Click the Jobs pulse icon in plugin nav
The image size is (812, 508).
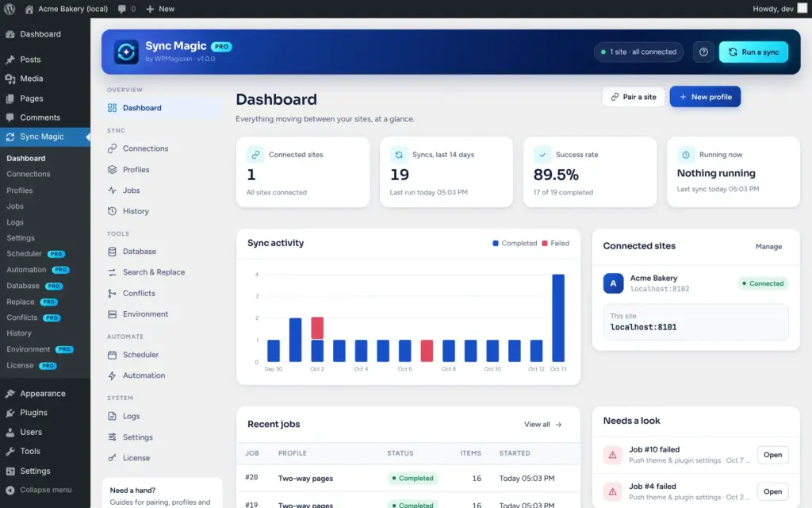[x=112, y=190]
